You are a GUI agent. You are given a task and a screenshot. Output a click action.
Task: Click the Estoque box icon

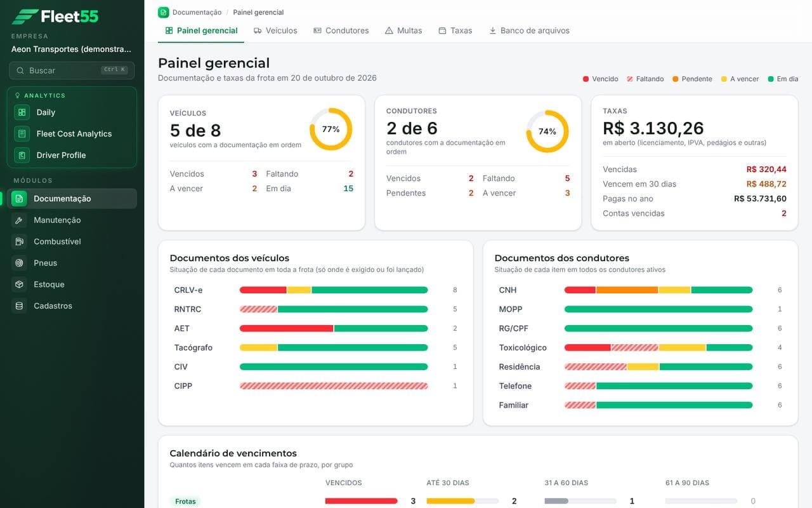[19, 284]
